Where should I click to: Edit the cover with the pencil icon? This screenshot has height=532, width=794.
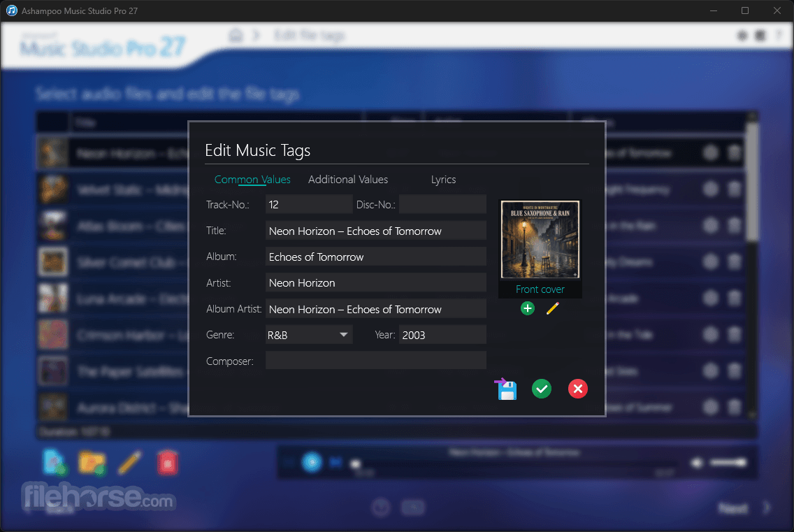[552, 308]
